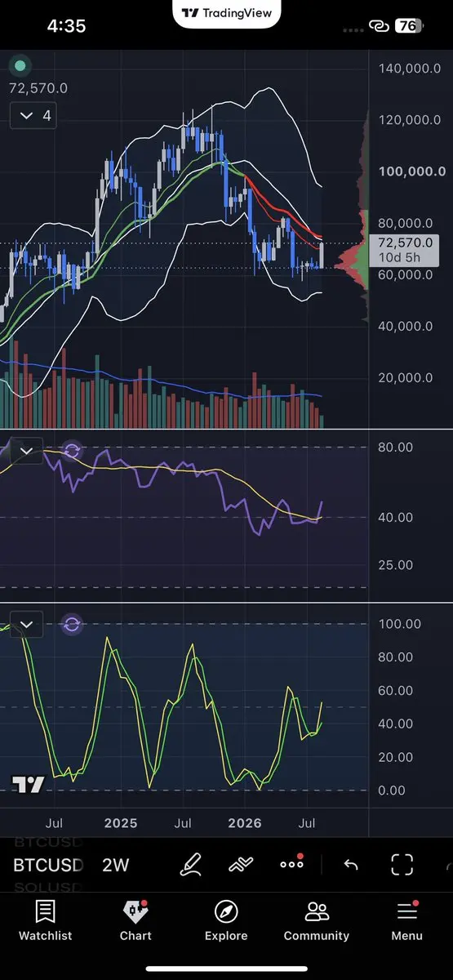Image resolution: width=453 pixels, height=980 pixels.
Task: Open the Watchlist tab
Action: pos(45,921)
